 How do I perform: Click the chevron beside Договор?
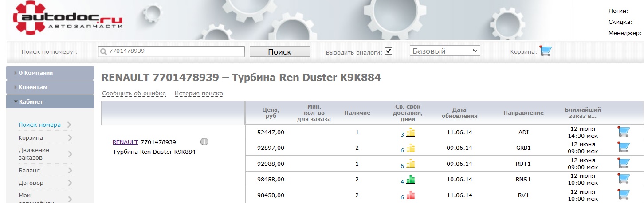tap(69, 183)
